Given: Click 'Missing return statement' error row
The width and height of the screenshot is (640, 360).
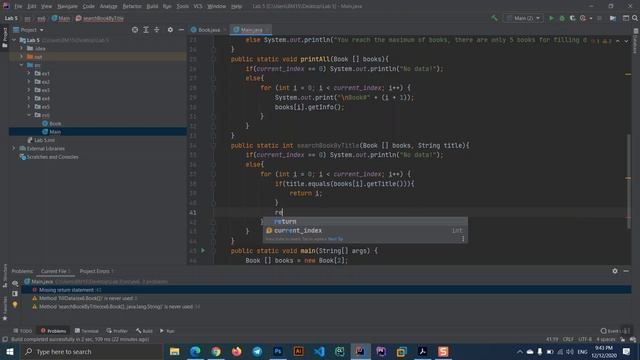Looking at the screenshot, I should point(327,290).
